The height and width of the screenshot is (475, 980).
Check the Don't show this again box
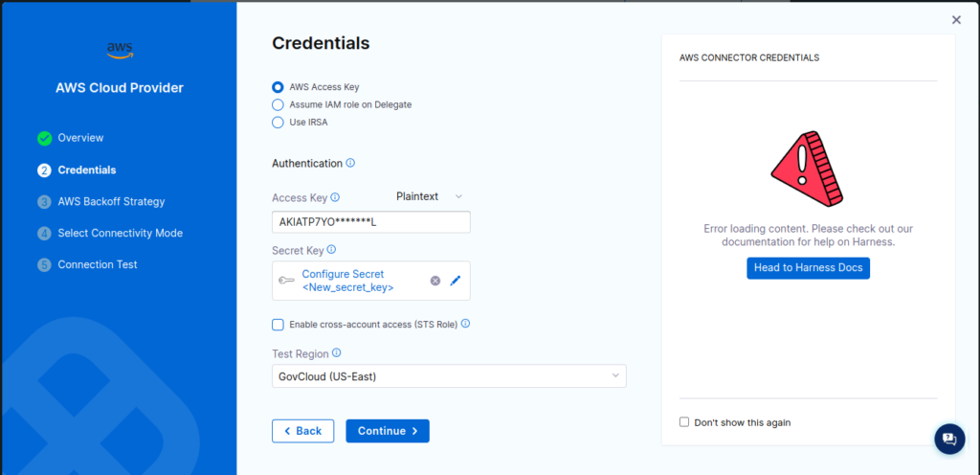tap(684, 421)
